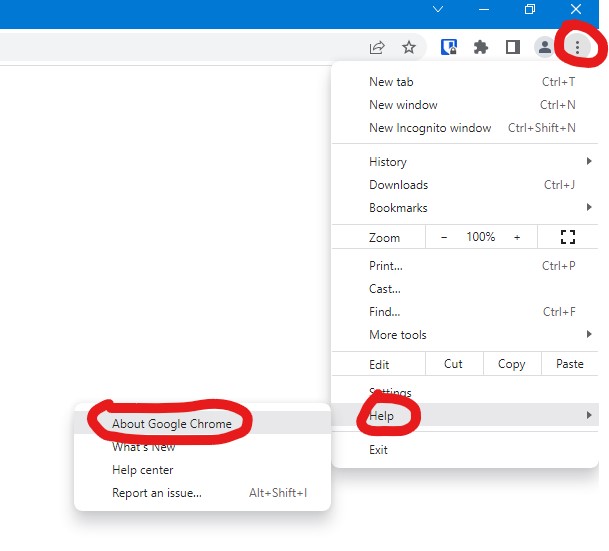Decrease zoom with the minus button
Viewport: 609px width, 551px height.
(x=444, y=237)
